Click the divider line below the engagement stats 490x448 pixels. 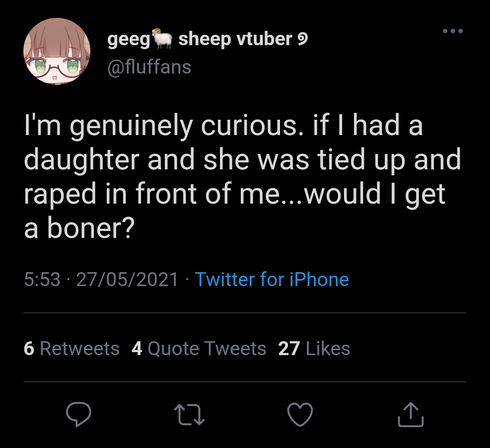click(245, 382)
